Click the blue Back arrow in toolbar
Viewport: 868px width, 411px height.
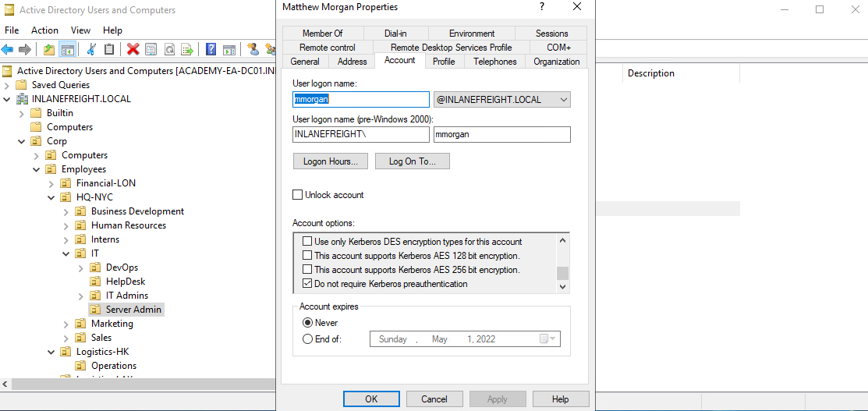(8, 50)
